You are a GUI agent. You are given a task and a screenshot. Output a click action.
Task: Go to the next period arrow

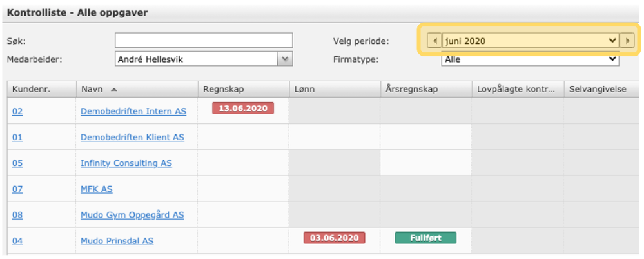[627, 41]
